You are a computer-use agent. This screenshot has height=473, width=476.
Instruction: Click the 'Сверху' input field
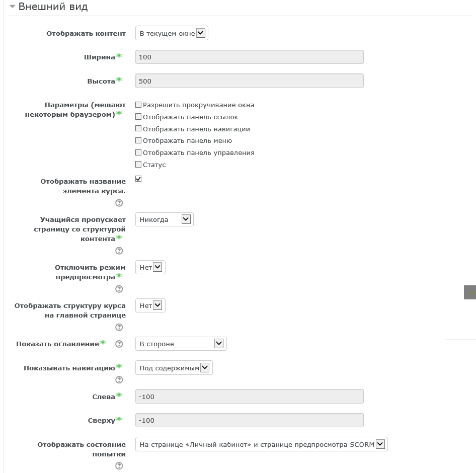tap(249, 420)
